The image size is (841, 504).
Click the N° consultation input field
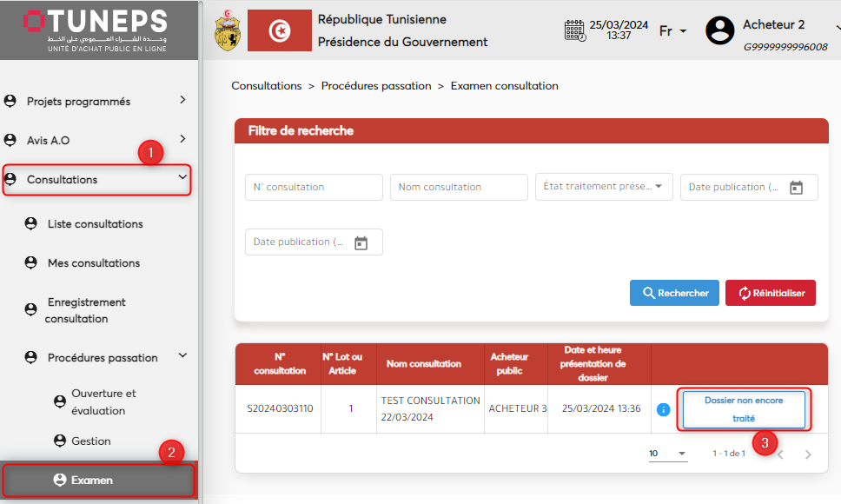coord(314,187)
